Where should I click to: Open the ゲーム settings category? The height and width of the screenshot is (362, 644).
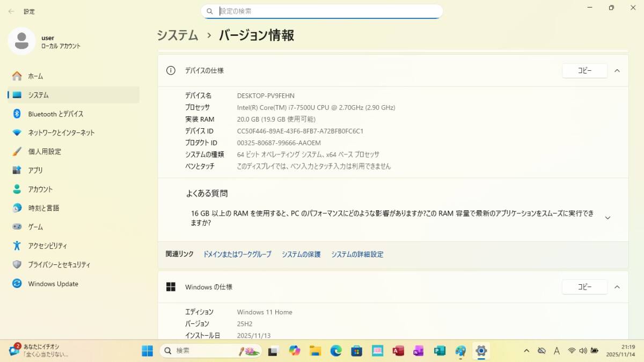(35, 227)
